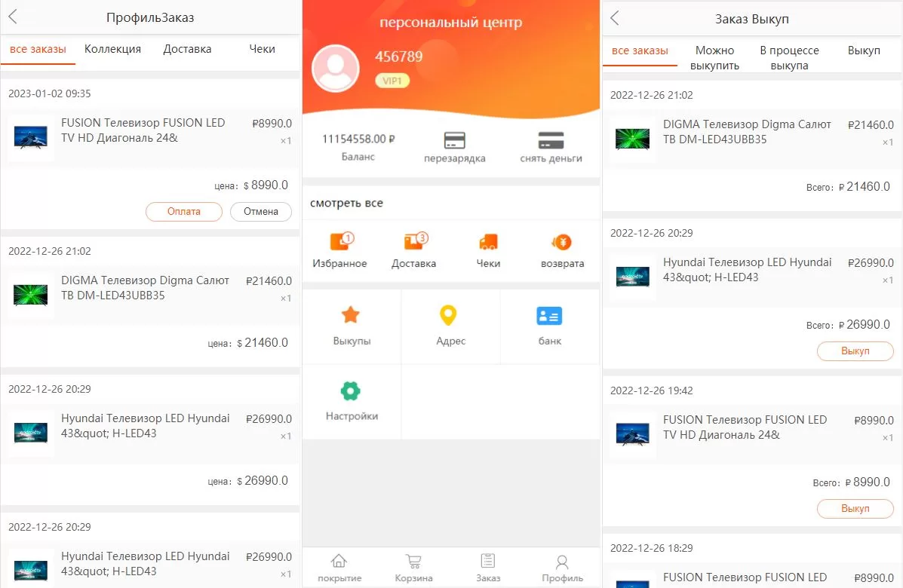Tap the перезарядка card icon

pos(454,140)
